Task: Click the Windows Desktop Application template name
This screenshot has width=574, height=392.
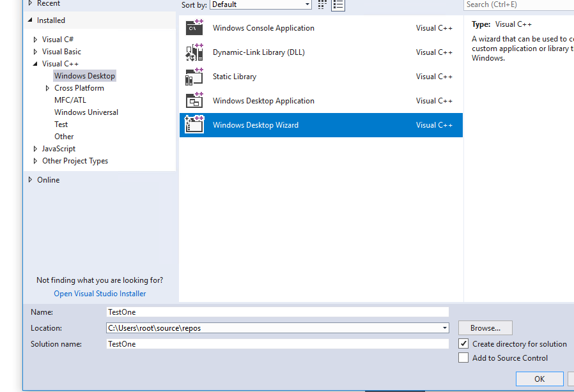Action: coord(263,101)
